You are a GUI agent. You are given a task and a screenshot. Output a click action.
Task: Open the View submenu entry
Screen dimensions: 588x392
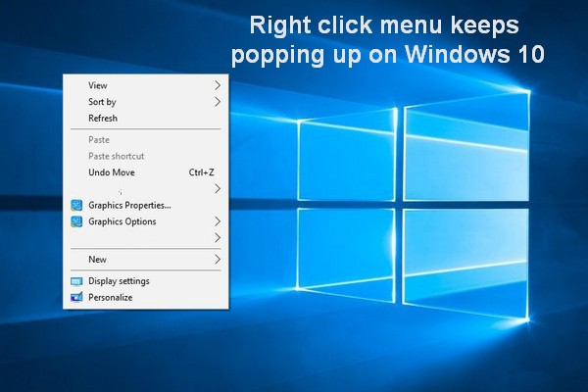(145, 85)
